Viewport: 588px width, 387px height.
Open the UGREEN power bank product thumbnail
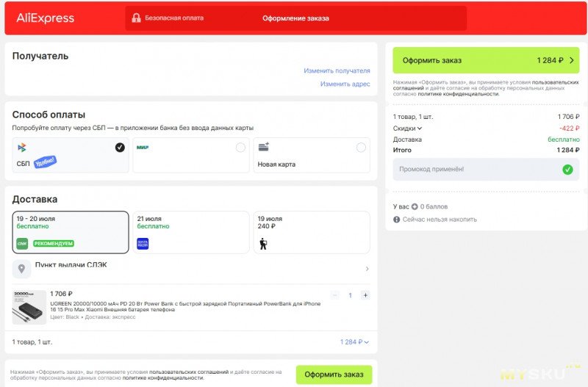pyautogui.click(x=29, y=307)
